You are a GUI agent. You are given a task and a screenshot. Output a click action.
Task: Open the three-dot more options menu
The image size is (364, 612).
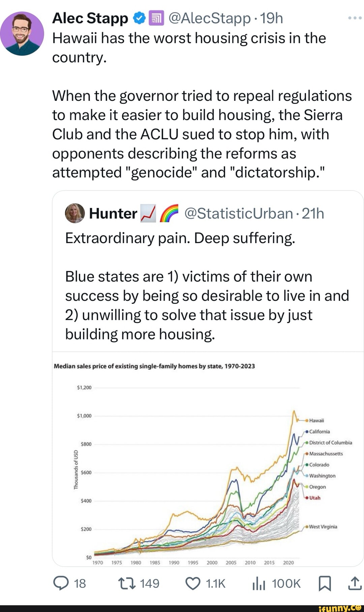355,18
